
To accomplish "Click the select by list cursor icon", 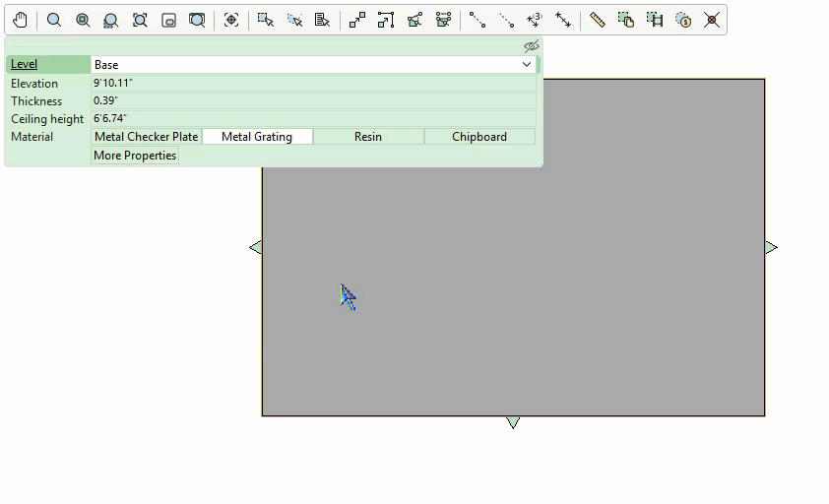I will (323, 20).
